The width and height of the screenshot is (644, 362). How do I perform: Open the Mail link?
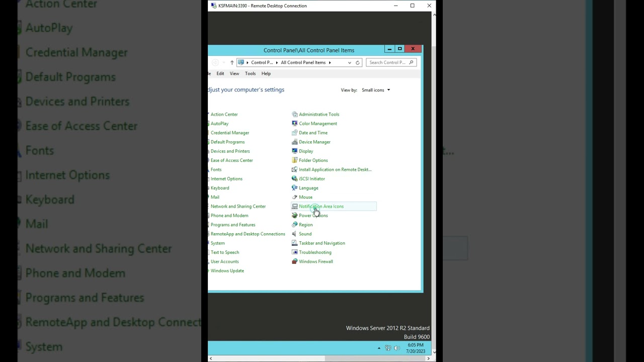[215, 197]
